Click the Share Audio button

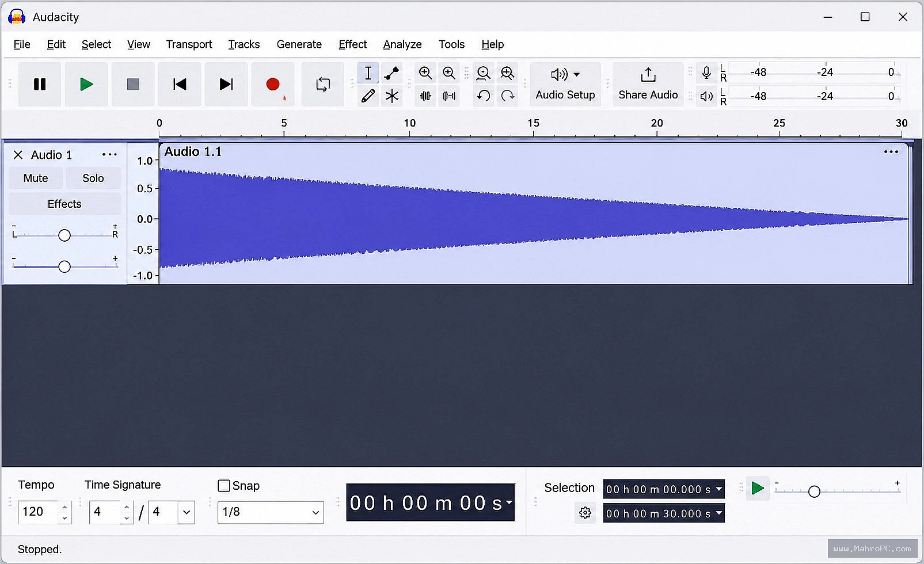(x=648, y=85)
